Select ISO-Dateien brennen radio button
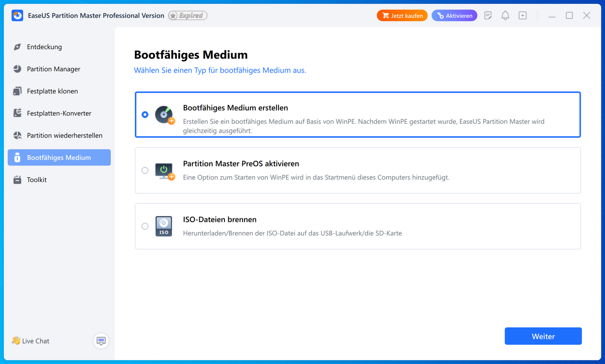 tap(145, 226)
